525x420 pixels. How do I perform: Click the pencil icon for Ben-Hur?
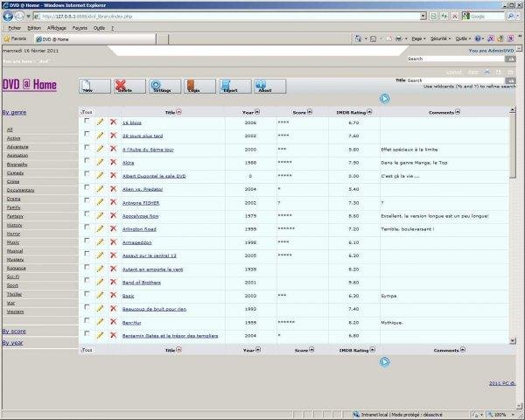100,322
